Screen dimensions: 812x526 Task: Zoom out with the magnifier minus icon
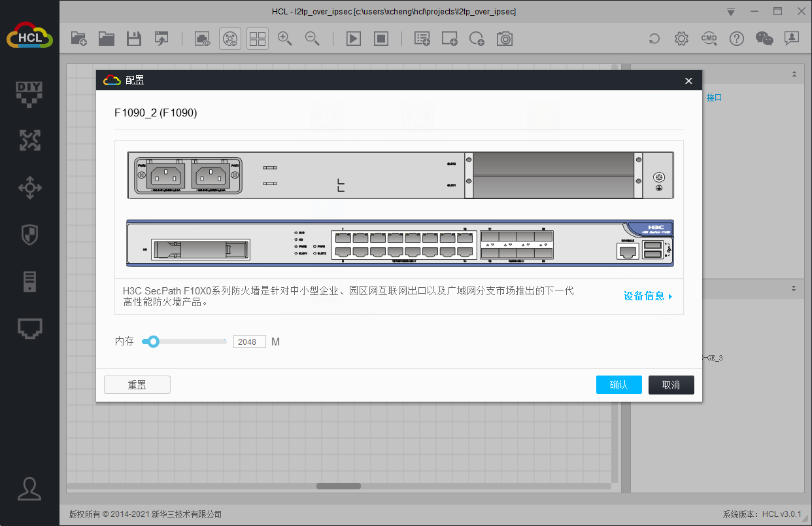tap(313, 39)
